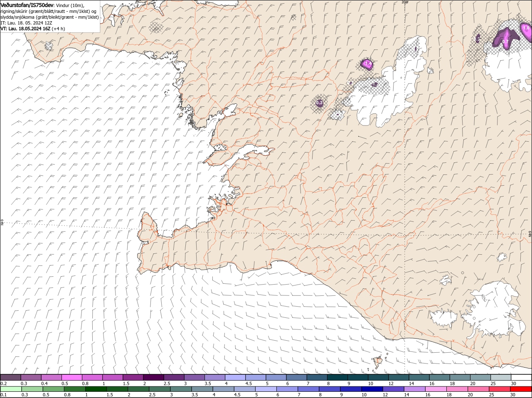Pick bottom-row legend swatch between 5 and 6
This screenshot has width=532, height=398.
tap(265, 389)
